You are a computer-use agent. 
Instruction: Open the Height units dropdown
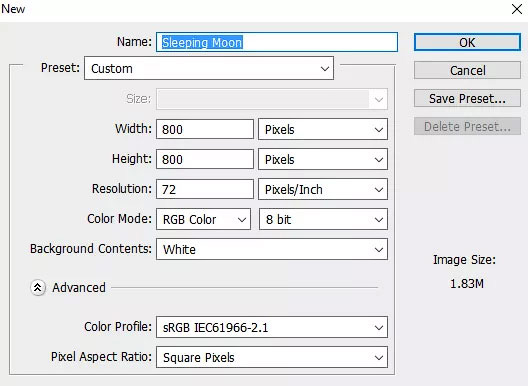(x=323, y=159)
